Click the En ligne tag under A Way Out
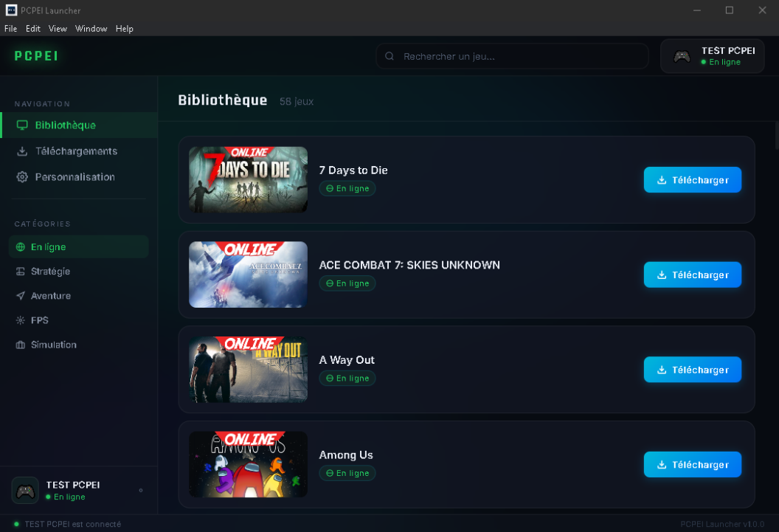This screenshot has height=532, width=779. click(347, 379)
